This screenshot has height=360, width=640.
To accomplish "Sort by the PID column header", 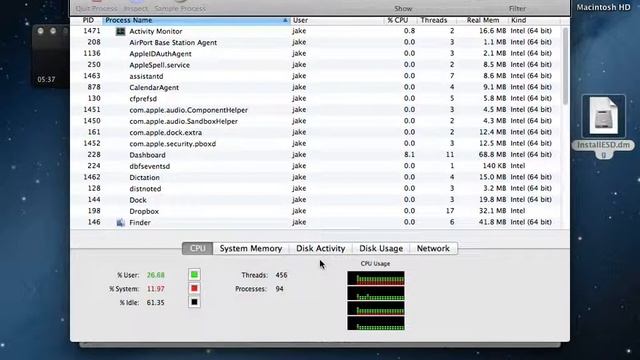I will coord(88,20).
